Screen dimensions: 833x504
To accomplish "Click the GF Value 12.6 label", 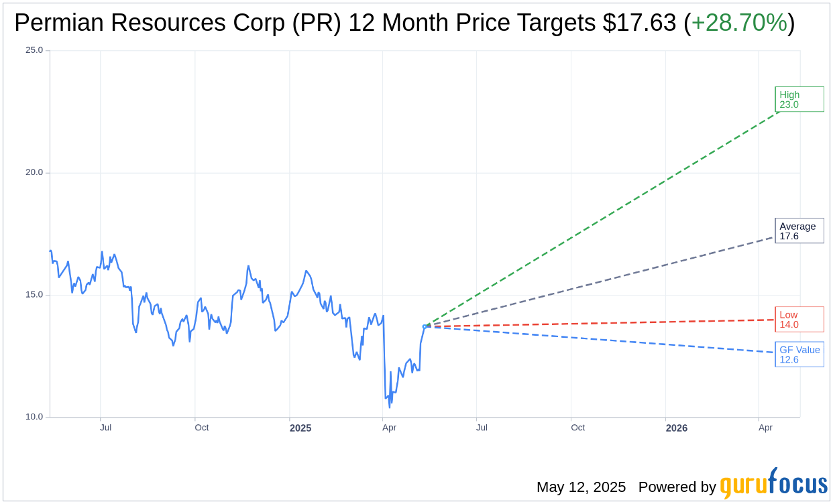I will (799, 355).
